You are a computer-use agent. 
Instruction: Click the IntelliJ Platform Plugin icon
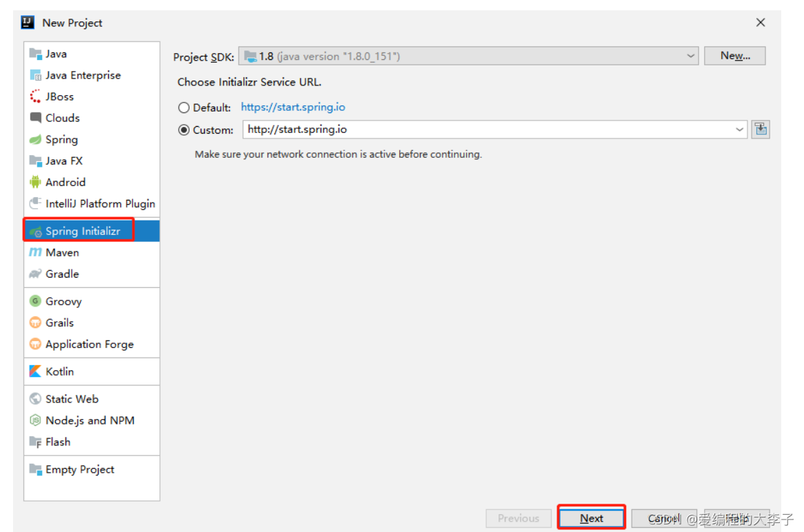[x=35, y=203]
